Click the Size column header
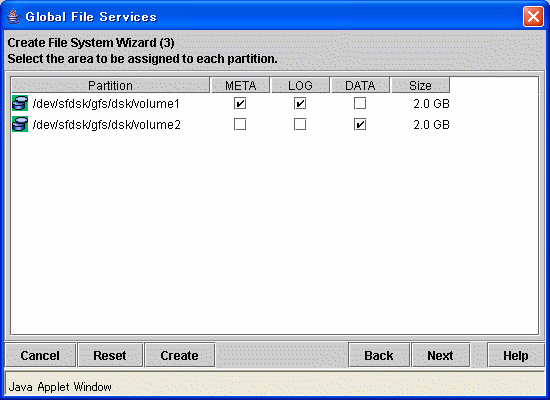Viewport: 550px width, 400px height. (x=420, y=85)
